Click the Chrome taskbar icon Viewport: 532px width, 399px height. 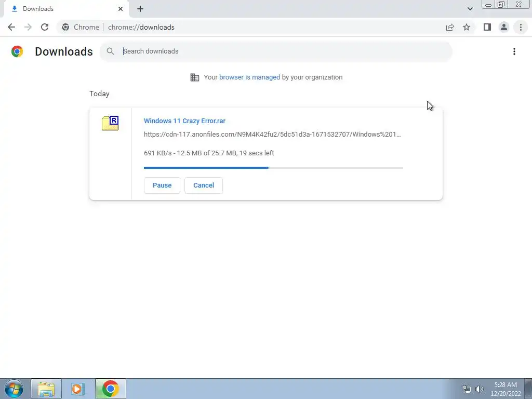110,389
